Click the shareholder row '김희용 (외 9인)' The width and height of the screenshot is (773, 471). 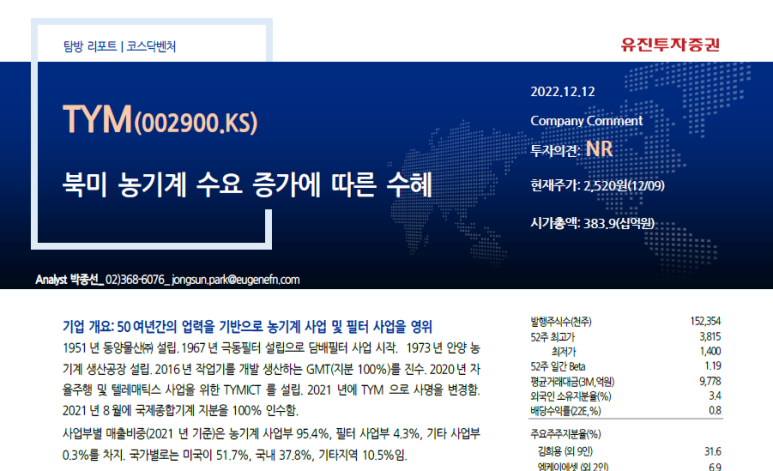tap(565, 452)
